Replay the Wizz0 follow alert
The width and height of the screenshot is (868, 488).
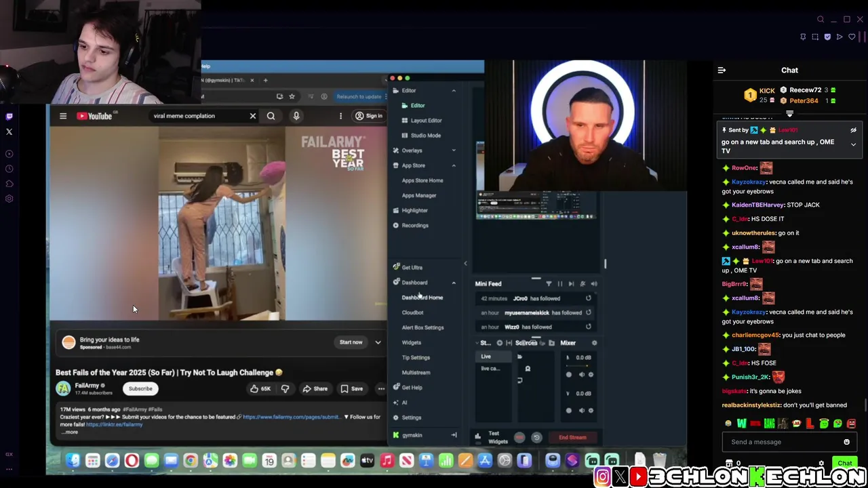point(588,327)
